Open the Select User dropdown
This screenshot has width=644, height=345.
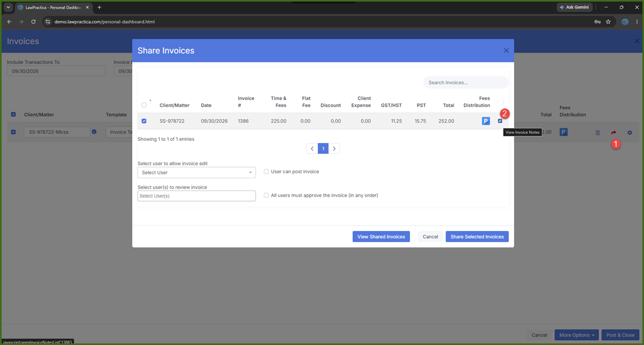197,173
